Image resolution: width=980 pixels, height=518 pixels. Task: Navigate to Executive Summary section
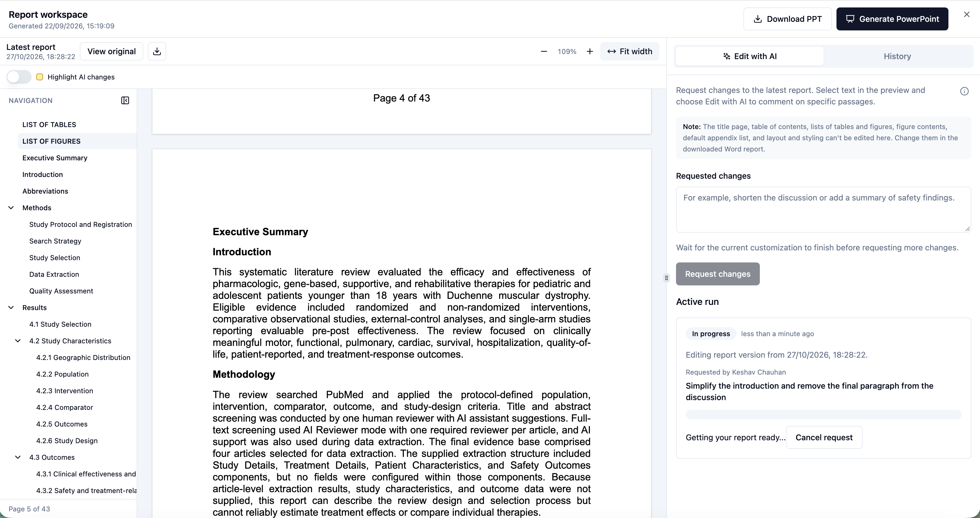(x=55, y=158)
